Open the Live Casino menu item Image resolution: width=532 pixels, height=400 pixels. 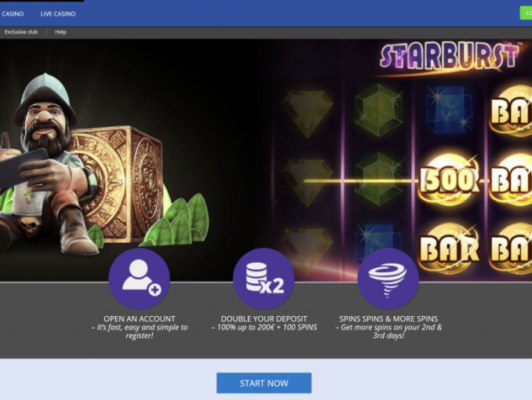coord(58,14)
